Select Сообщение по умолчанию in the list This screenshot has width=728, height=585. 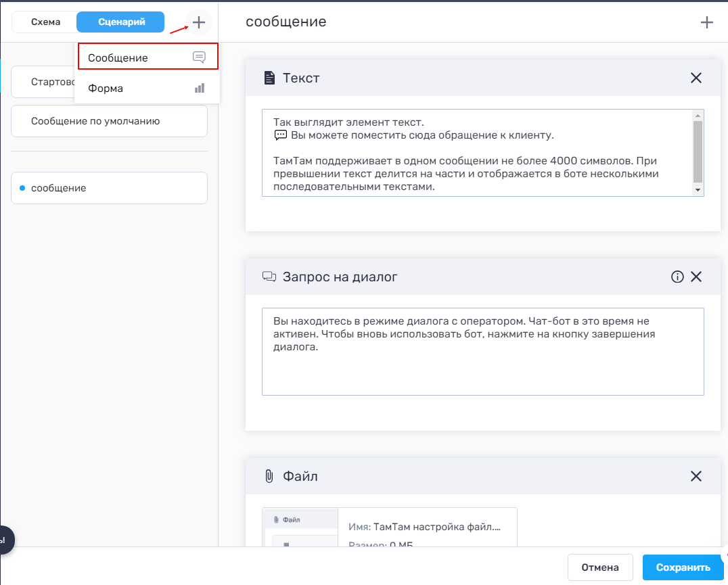coord(109,121)
